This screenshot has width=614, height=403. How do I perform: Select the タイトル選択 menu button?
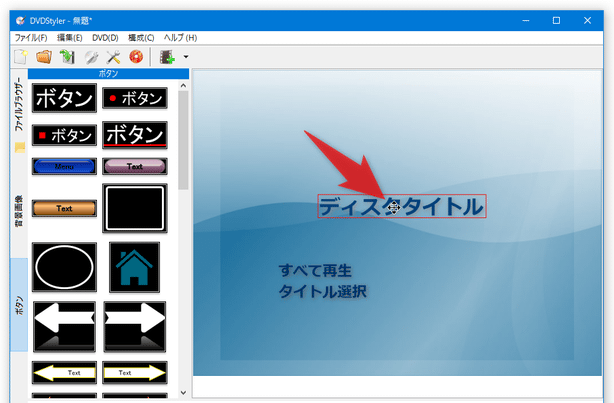pyautogui.click(x=323, y=292)
